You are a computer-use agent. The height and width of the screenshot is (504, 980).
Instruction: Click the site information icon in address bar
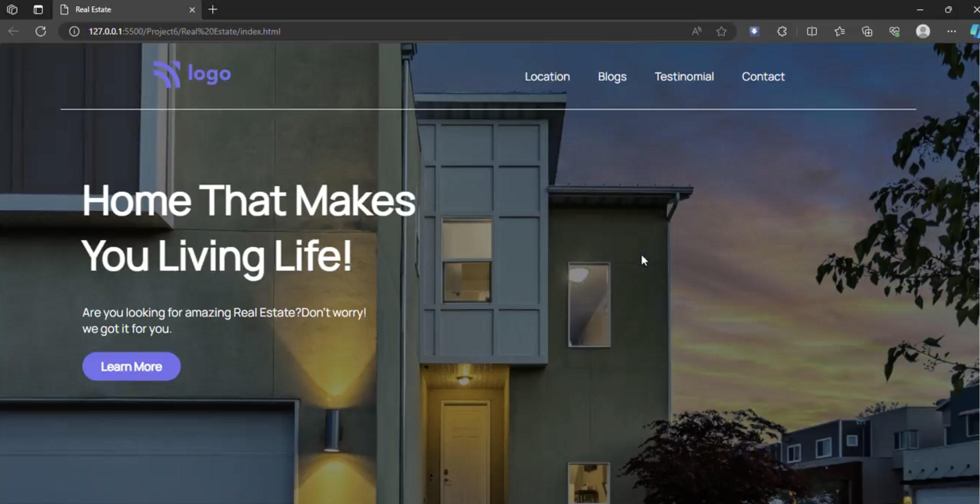[x=74, y=31]
